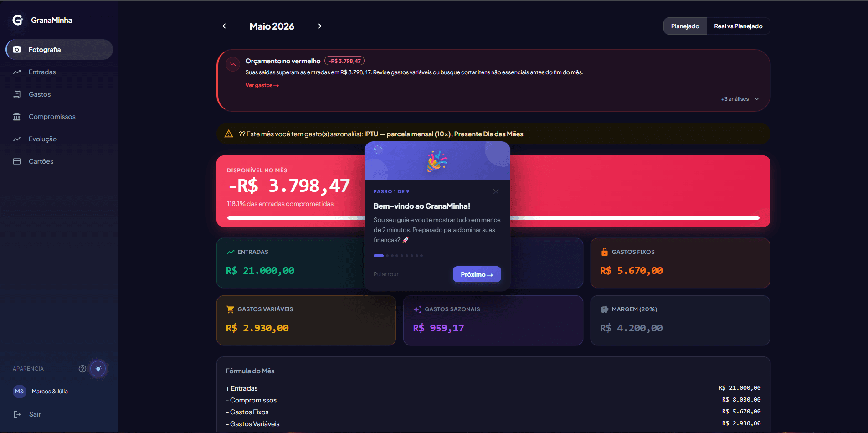Viewport: 868px width, 433px height.
Task: Navigate to Compromissos in sidebar
Action: [x=59, y=117]
